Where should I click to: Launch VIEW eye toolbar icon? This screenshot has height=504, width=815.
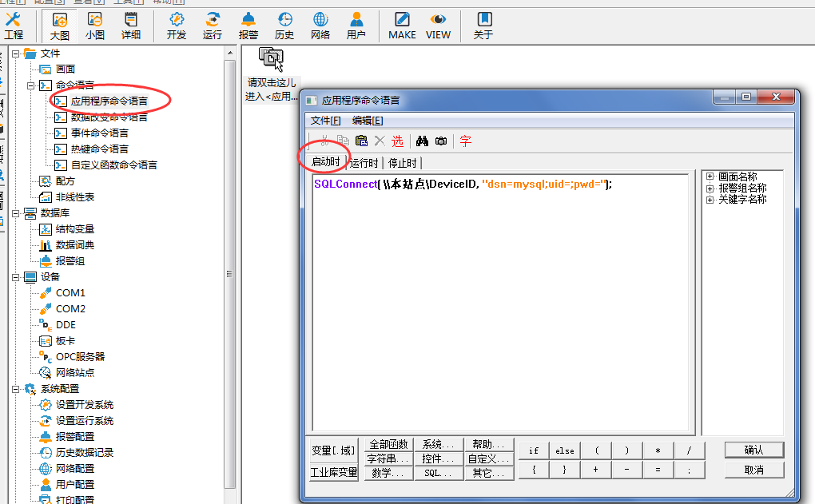pos(438,26)
